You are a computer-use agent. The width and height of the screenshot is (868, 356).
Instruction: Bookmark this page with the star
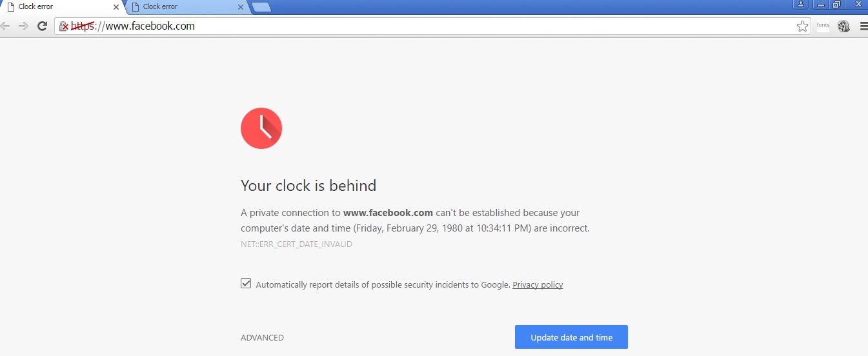tap(802, 26)
